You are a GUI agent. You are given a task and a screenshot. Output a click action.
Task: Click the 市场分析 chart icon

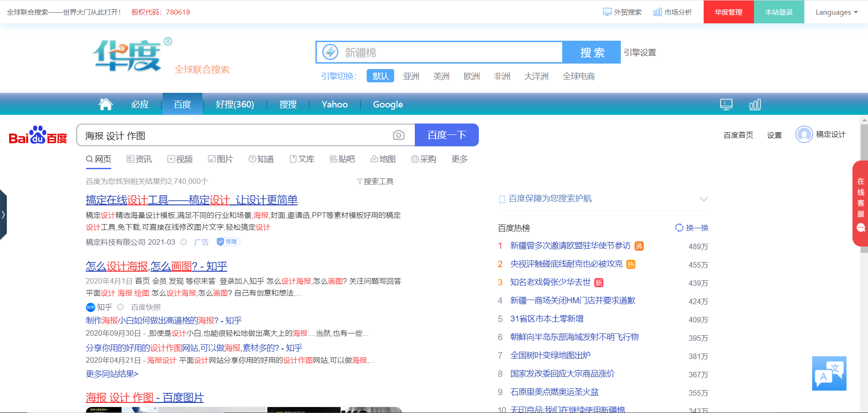[x=657, y=12]
